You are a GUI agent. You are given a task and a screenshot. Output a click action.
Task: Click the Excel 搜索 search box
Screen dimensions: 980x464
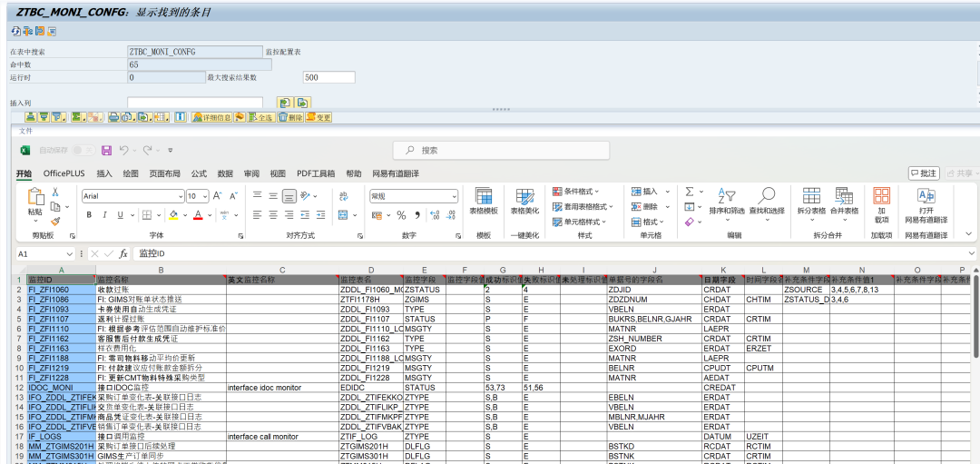(501, 150)
